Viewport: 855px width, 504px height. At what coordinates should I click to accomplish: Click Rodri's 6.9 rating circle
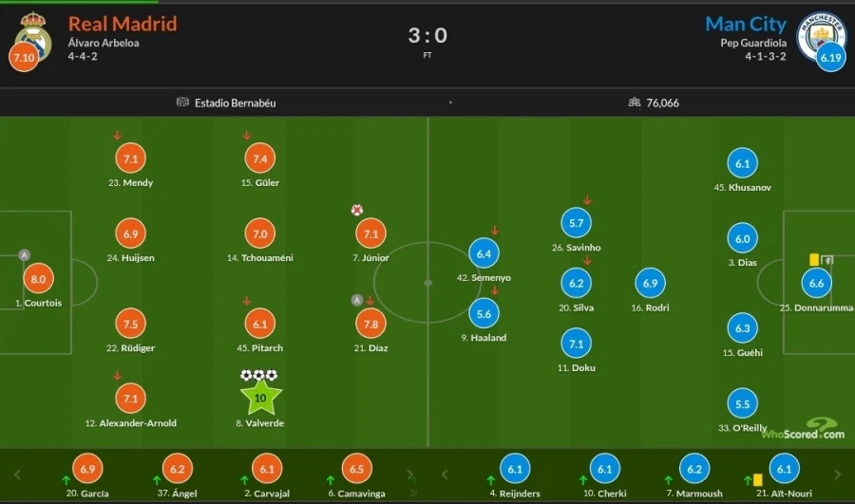pyautogui.click(x=650, y=283)
